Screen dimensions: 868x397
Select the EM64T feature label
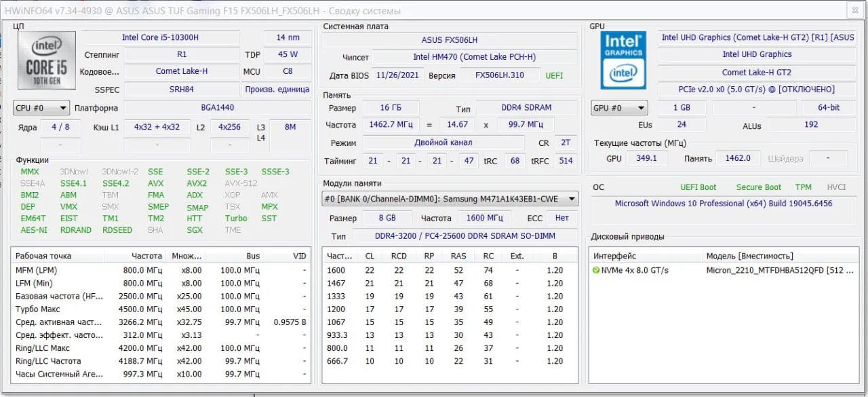click(33, 219)
